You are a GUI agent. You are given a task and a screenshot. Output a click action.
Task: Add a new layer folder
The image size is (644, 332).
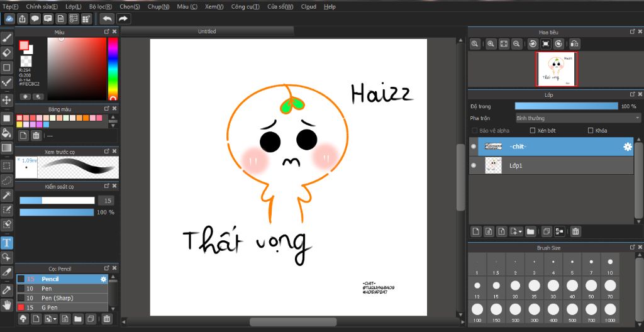pyautogui.click(x=530, y=232)
